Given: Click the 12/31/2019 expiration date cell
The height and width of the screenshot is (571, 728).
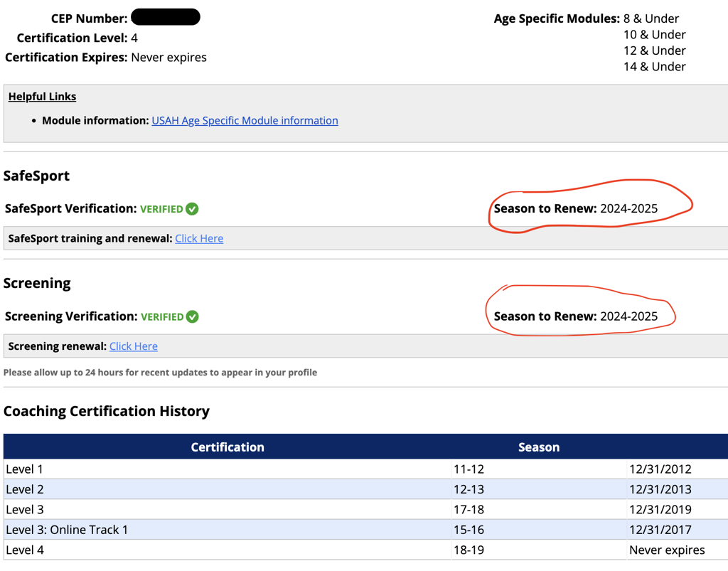Looking at the screenshot, I should pyautogui.click(x=660, y=510).
